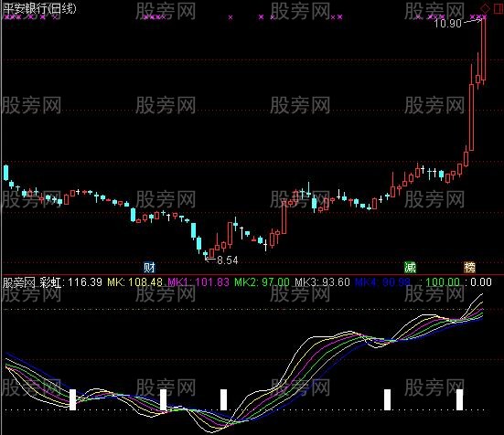Click the blue 财 finance marker icon
The width and height of the screenshot is (504, 435).
pos(149,267)
